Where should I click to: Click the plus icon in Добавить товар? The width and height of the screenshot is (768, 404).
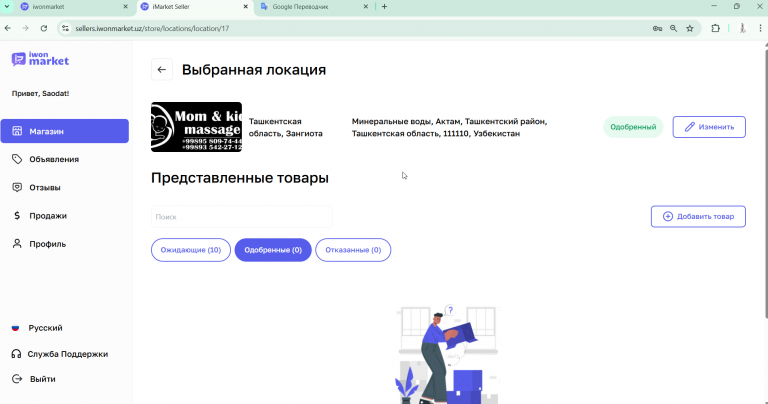click(x=668, y=216)
